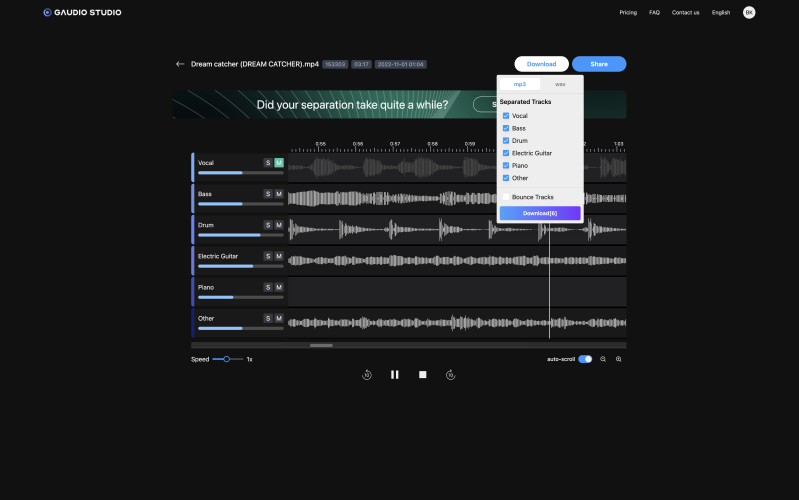Mute the Piano track
This screenshot has height=500, width=799.
pyautogui.click(x=279, y=287)
